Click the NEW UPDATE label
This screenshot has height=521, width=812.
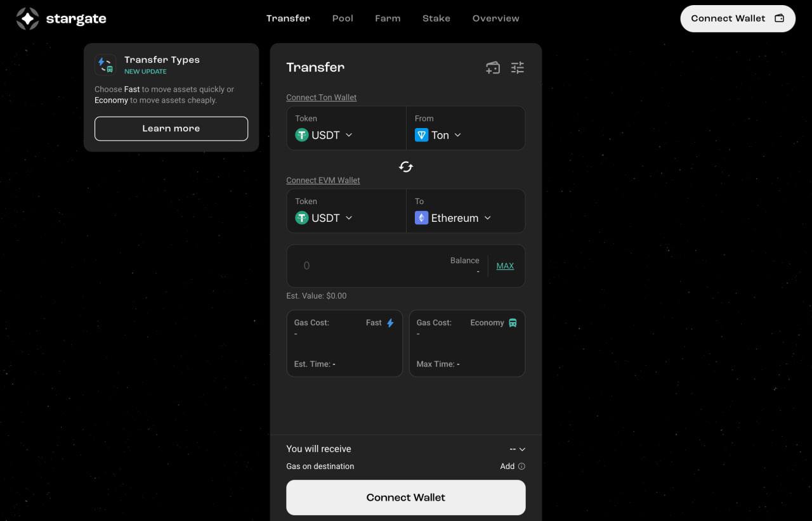coord(145,72)
